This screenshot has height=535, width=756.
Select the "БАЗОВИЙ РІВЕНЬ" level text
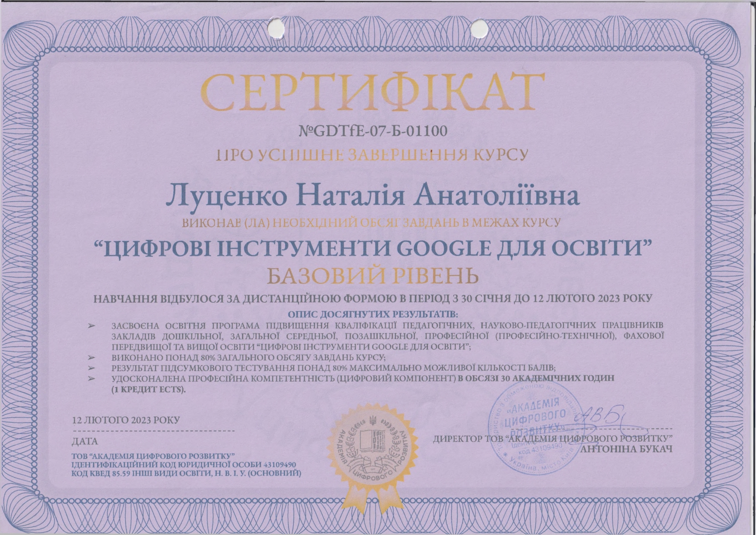(373, 277)
